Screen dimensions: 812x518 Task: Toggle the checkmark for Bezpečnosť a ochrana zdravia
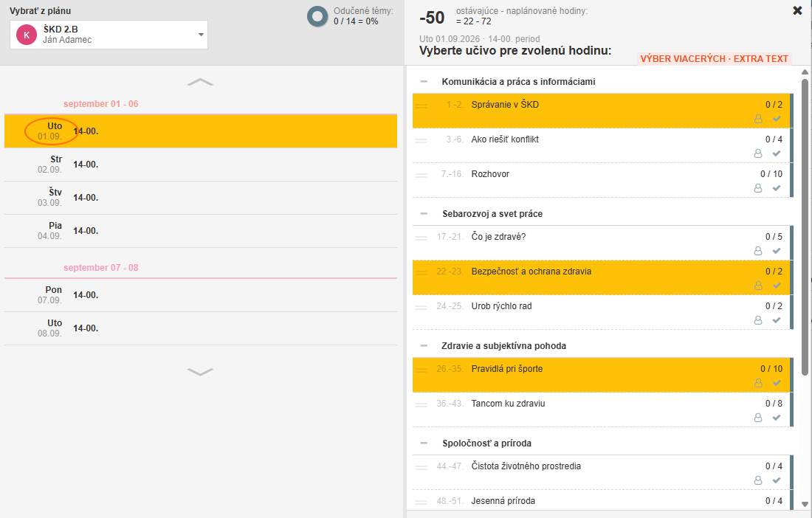pyautogui.click(x=777, y=286)
